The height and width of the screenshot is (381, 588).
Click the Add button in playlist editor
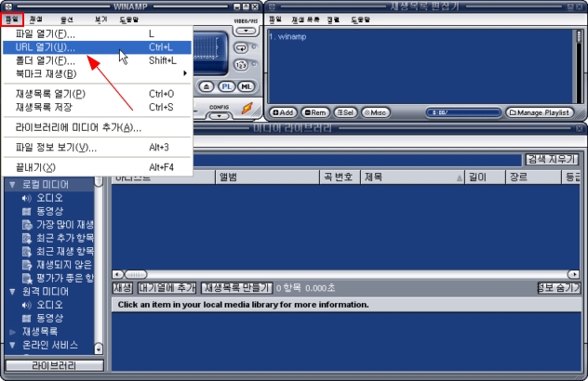pos(283,112)
